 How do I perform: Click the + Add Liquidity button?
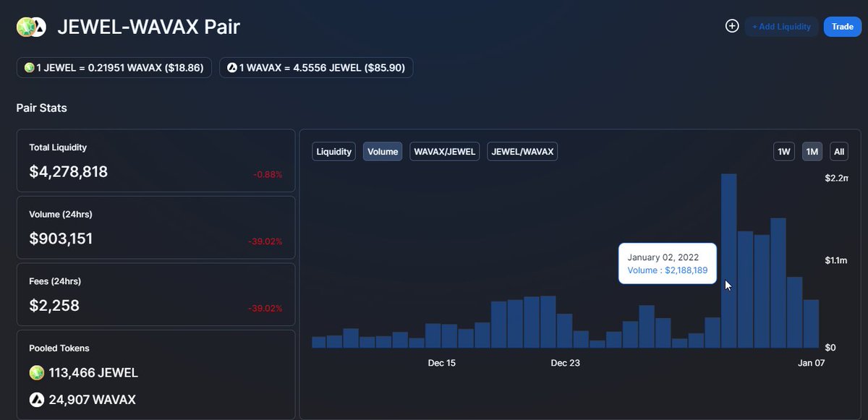781,26
